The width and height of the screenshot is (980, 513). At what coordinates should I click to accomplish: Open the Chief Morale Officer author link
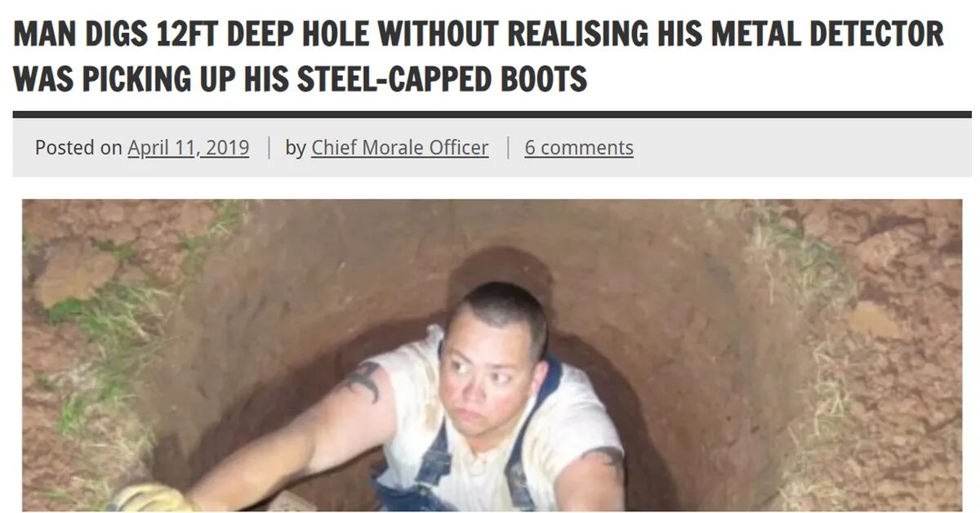(399, 148)
